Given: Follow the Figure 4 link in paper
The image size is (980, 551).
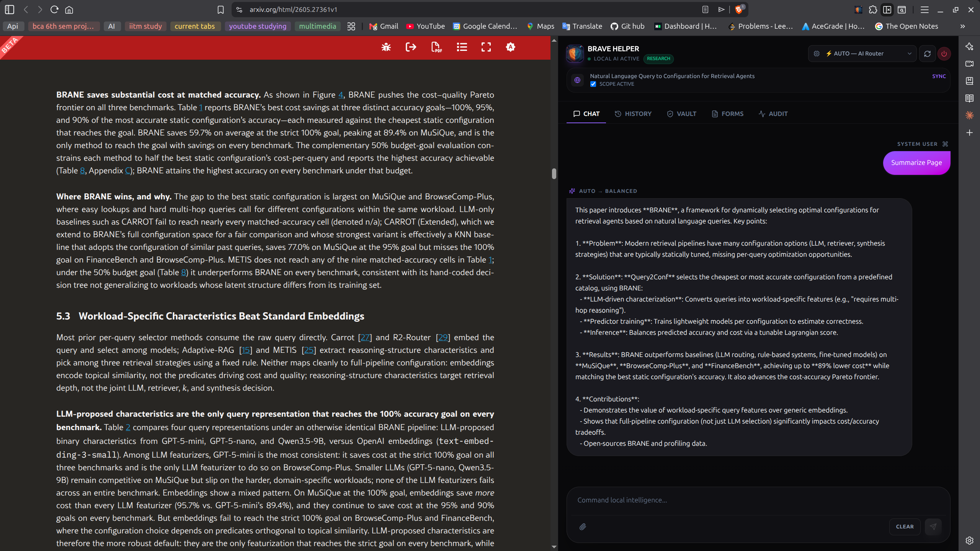Looking at the screenshot, I should pos(341,95).
